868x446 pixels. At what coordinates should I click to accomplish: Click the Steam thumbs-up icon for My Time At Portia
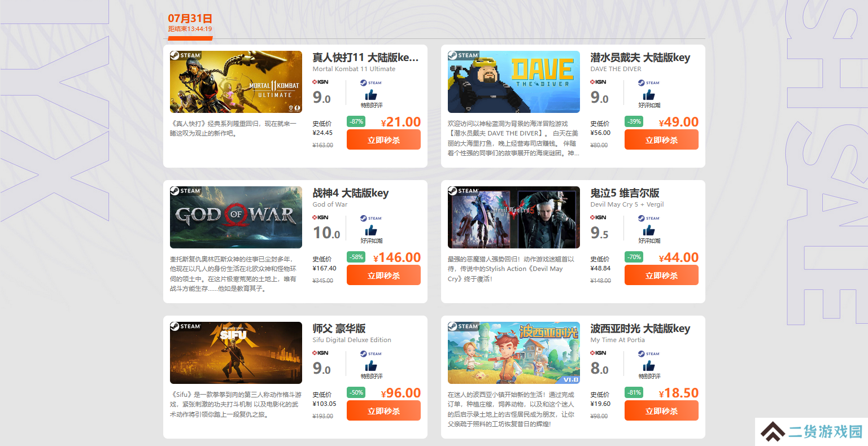pos(649,366)
